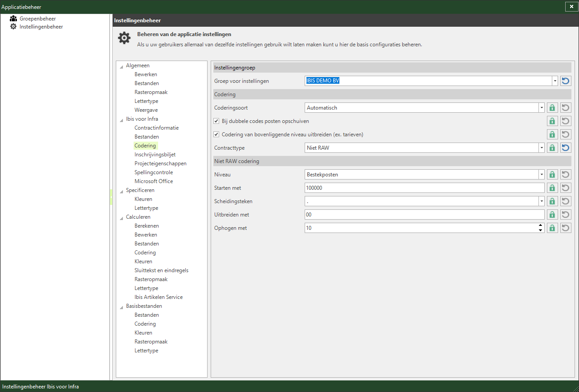Open the Coderingsoort dropdown
This screenshot has width=579, height=392.
click(542, 108)
